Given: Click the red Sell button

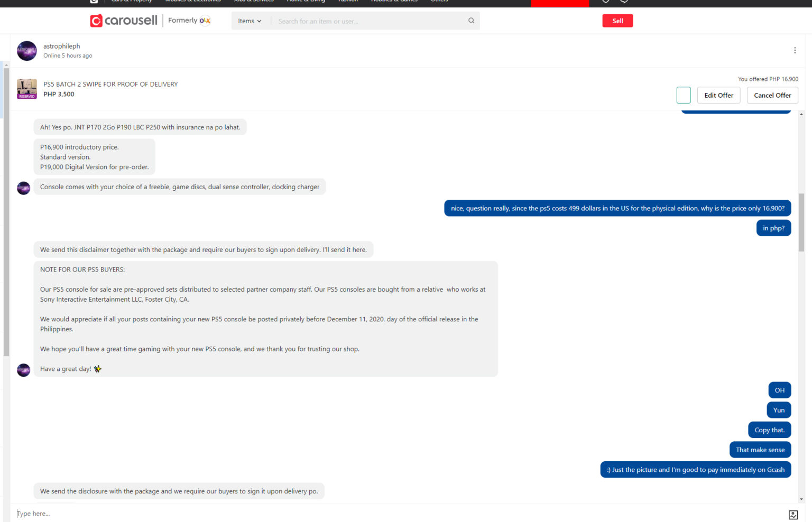Looking at the screenshot, I should [617, 21].
